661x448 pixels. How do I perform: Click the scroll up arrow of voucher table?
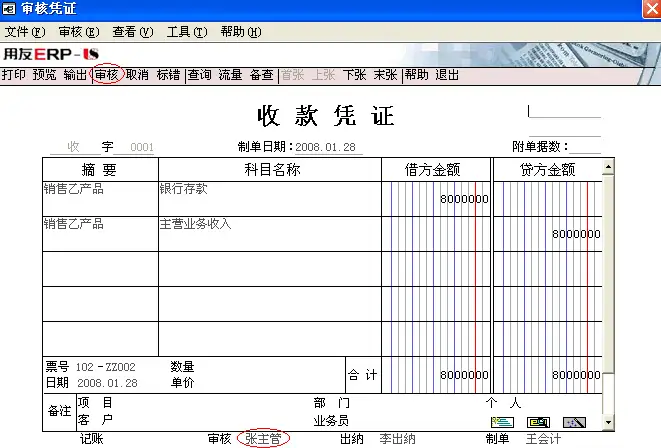coord(608,167)
